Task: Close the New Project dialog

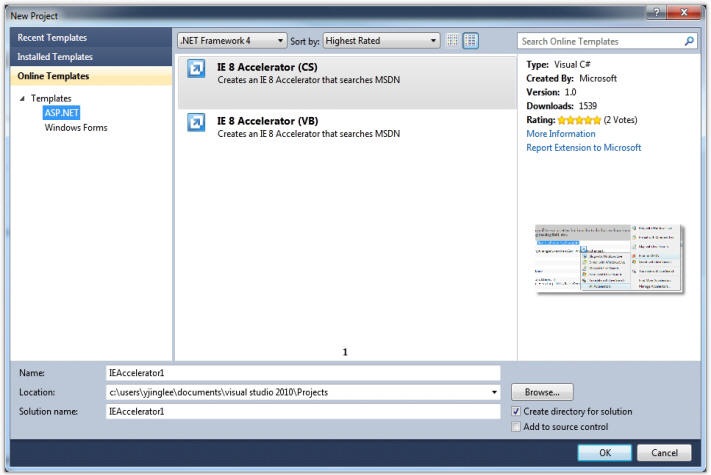Action: point(684,13)
